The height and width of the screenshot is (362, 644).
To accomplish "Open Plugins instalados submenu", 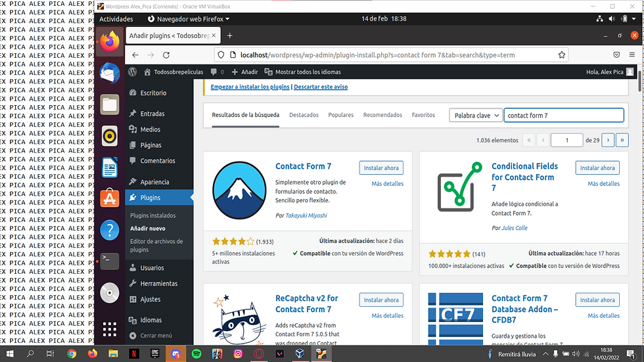I will 152,215.
